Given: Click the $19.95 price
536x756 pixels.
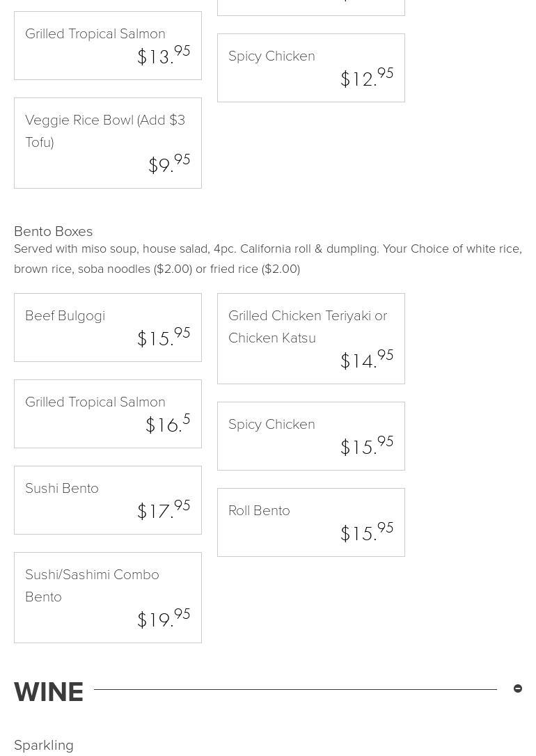Looking at the screenshot, I should coord(164,619).
